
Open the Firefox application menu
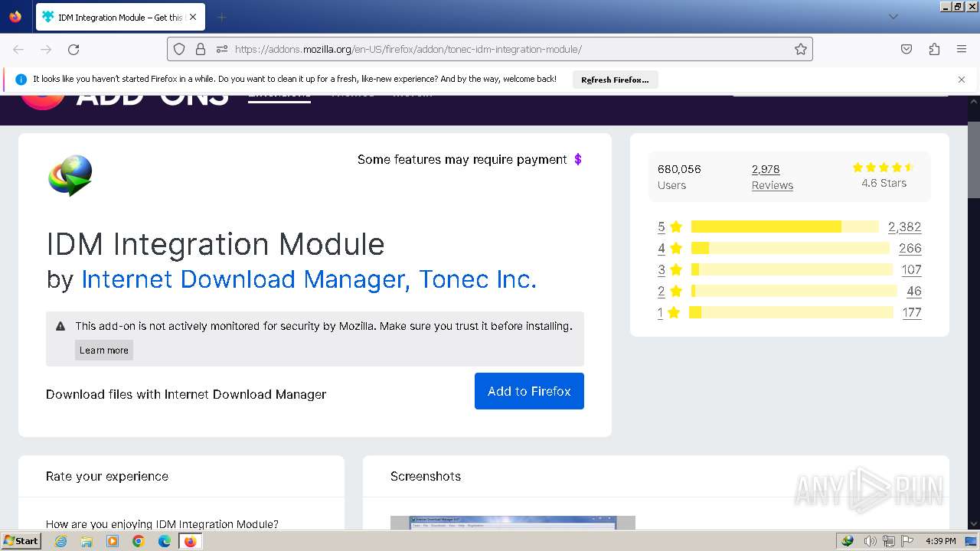(x=962, y=49)
